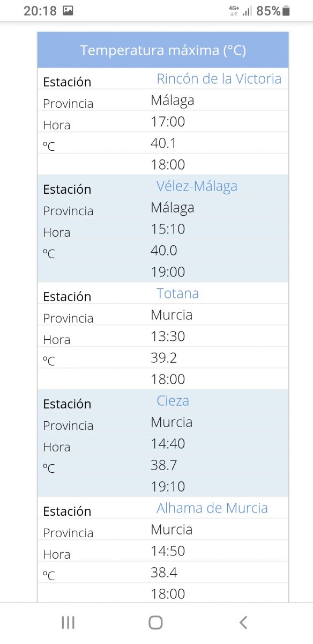Tap the image notification icon in status bar
The height and width of the screenshot is (644, 313).
[x=68, y=11]
